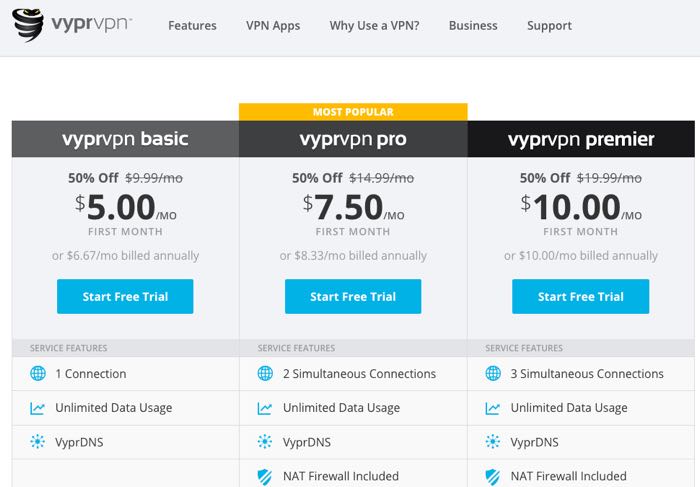The image size is (700, 487).
Task: Select the vyprvpn pro plan header
Action: coord(353,139)
